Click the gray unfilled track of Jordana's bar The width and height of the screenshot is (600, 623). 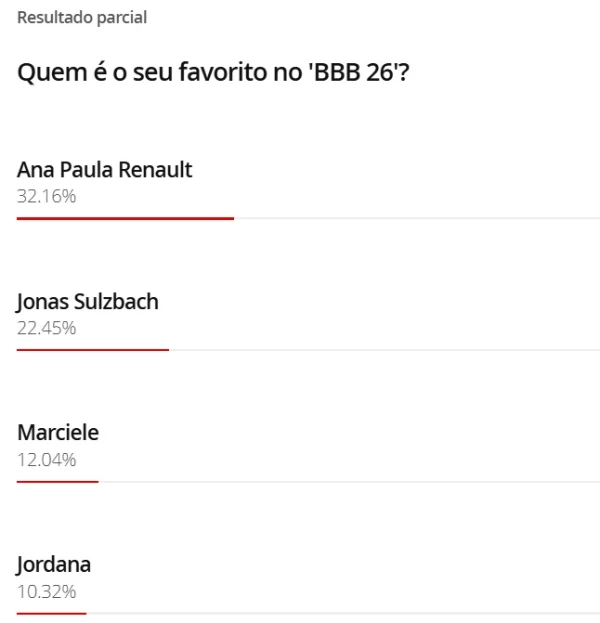click(x=345, y=613)
